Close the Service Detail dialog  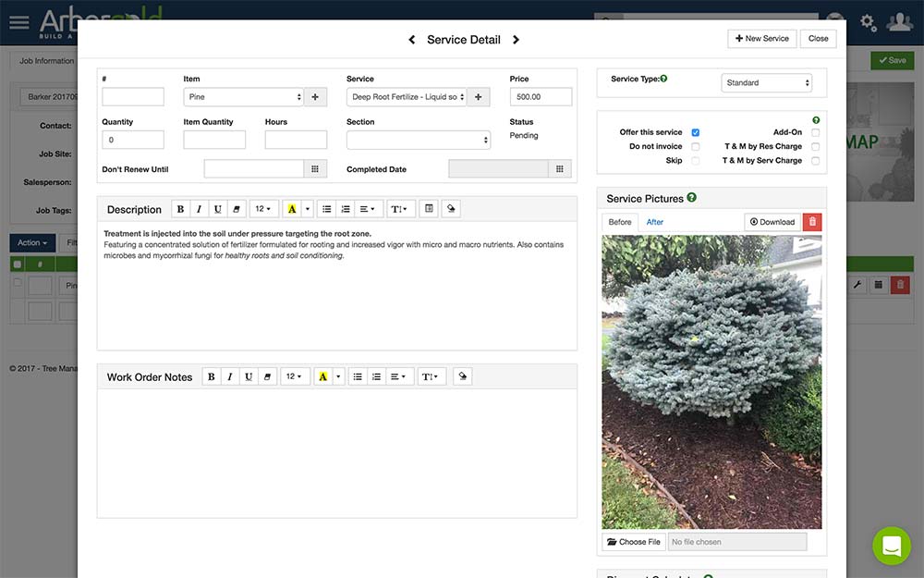pyautogui.click(x=818, y=38)
